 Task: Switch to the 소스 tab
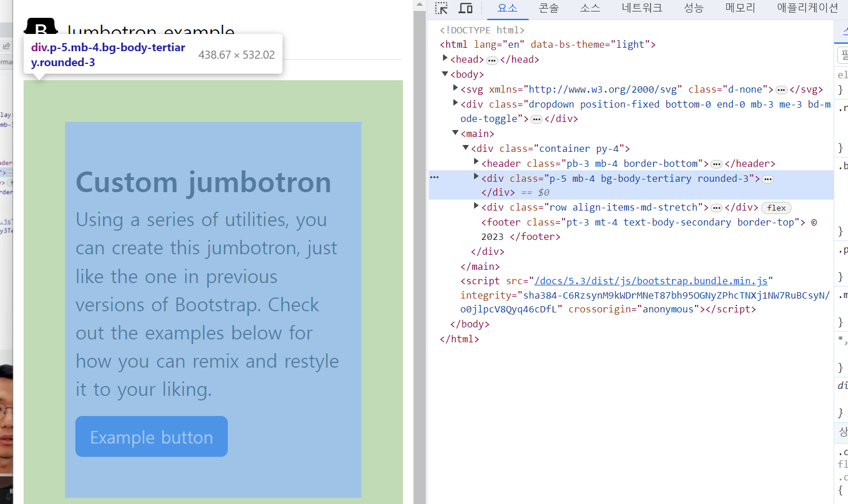590,8
